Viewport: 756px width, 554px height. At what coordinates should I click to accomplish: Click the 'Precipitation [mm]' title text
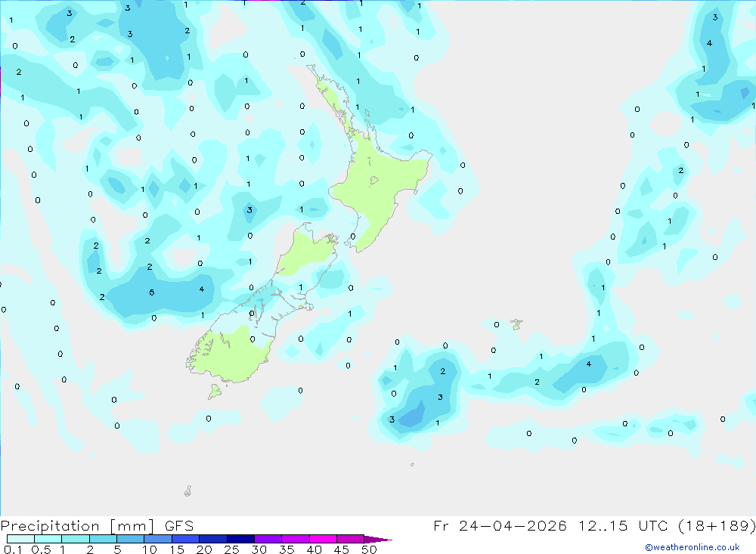click(77, 526)
